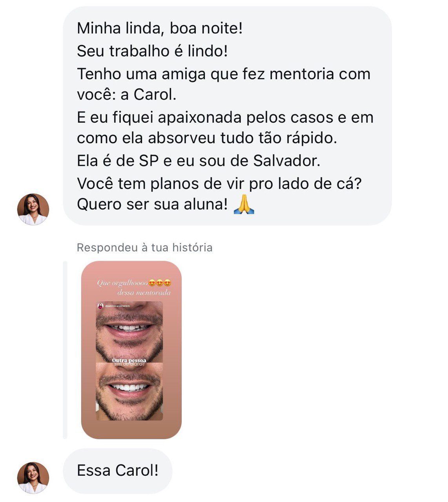Click the "Respondeu à tua história" label
This screenshot has width=448, height=502.
[x=145, y=247]
